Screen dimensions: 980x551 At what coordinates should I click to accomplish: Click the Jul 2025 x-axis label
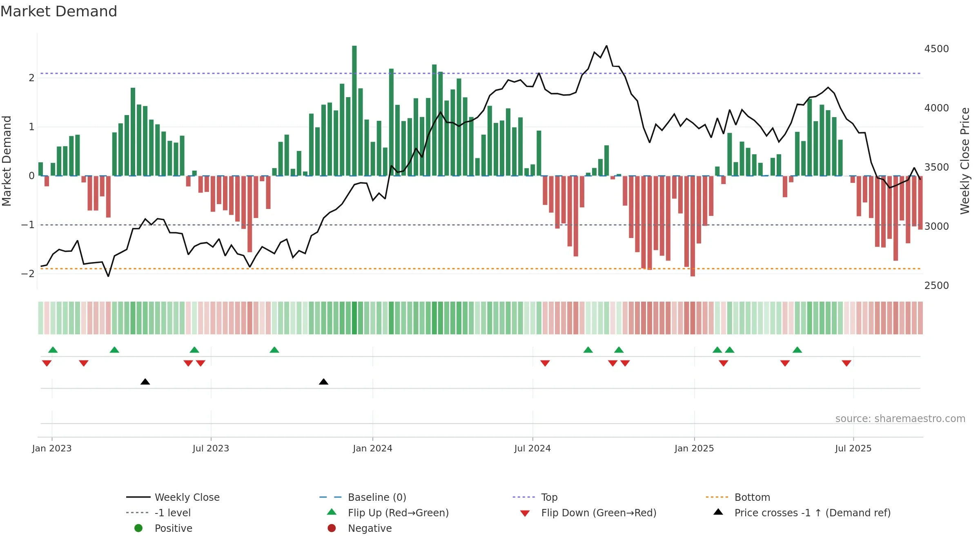point(853,449)
